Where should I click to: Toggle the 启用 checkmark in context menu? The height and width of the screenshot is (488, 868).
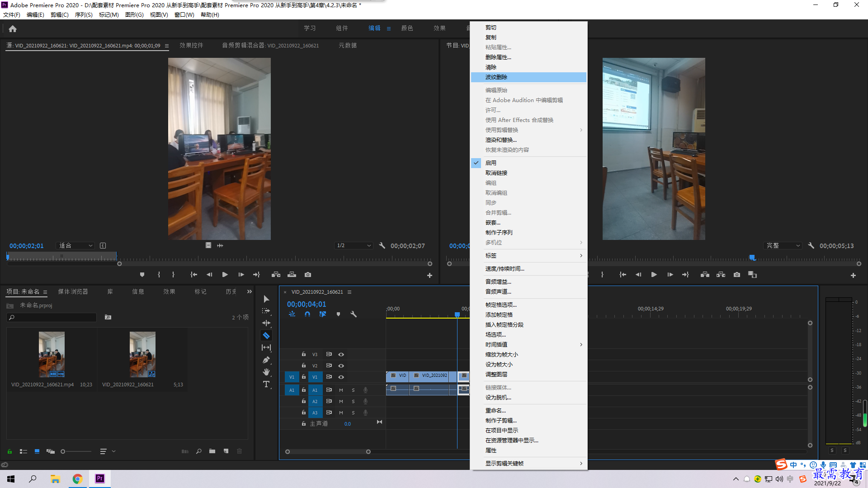tap(476, 163)
